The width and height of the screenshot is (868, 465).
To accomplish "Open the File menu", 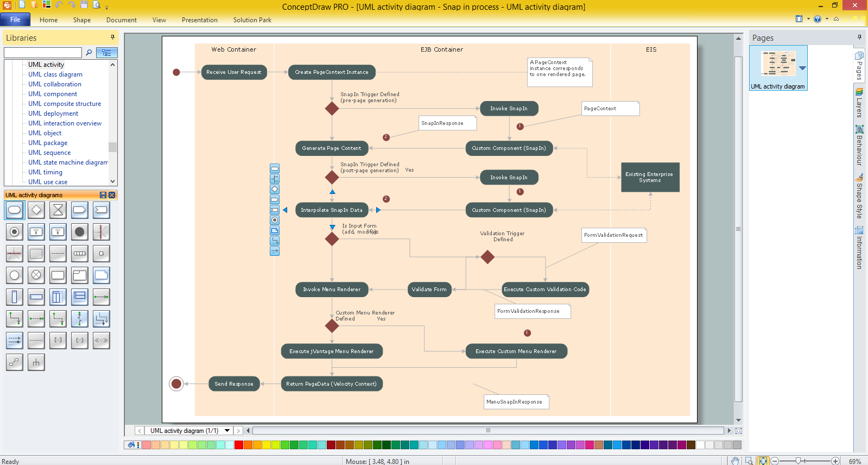I will tap(15, 20).
